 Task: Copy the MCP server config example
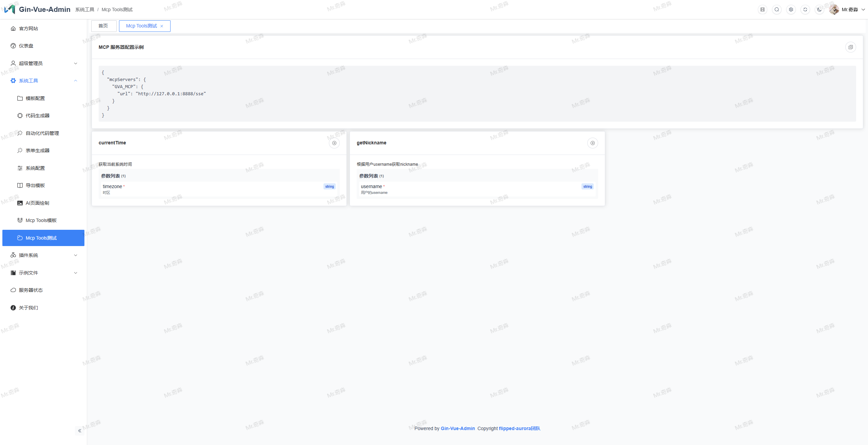pyautogui.click(x=850, y=47)
